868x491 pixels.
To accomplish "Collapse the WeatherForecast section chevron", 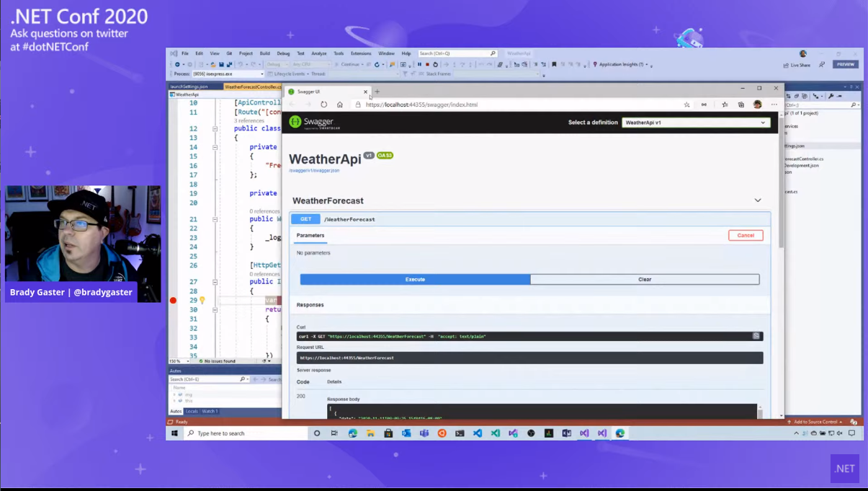I will tap(758, 200).
